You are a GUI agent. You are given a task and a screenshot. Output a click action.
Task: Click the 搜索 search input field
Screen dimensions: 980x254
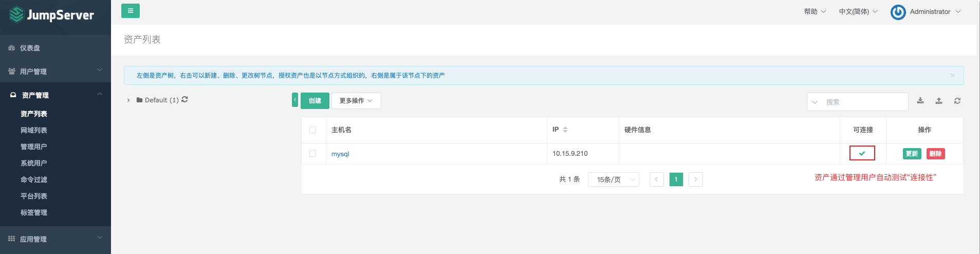[863, 102]
